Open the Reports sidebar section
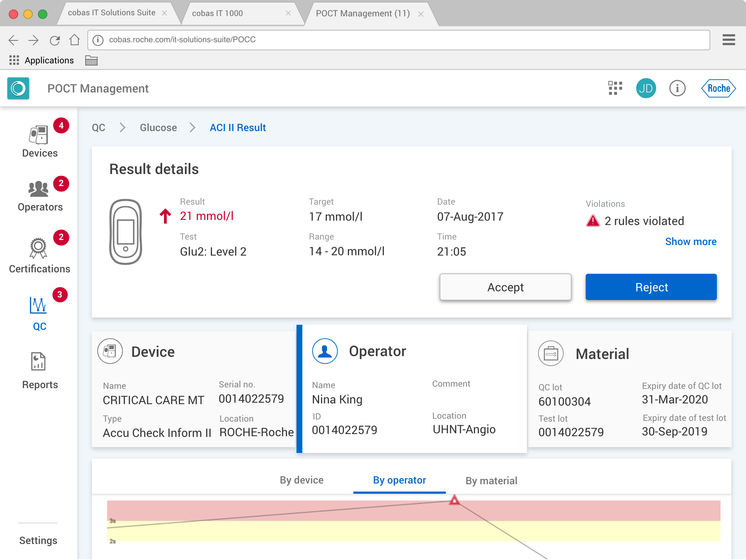The width and height of the screenshot is (746, 560). pyautogui.click(x=39, y=371)
